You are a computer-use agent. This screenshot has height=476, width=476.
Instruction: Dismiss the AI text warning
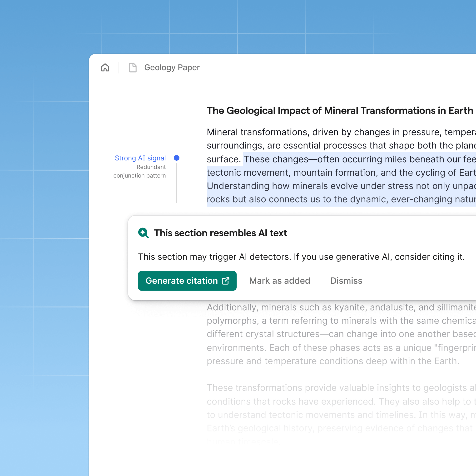[346, 281]
